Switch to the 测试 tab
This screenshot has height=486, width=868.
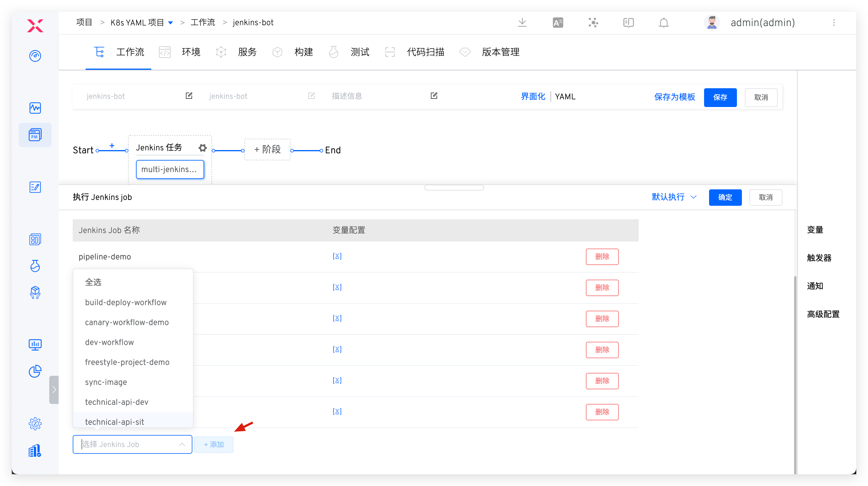coord(348,52)
